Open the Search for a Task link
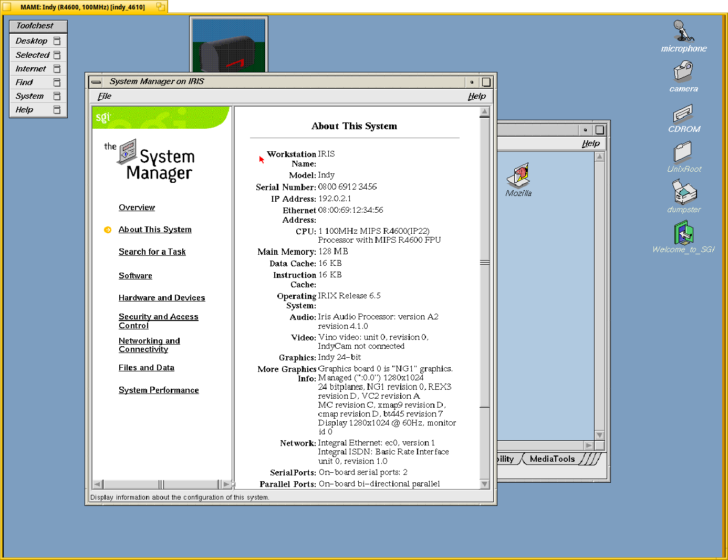The width and height of the screenshot is (728, 560). click(x=152, y=252)
